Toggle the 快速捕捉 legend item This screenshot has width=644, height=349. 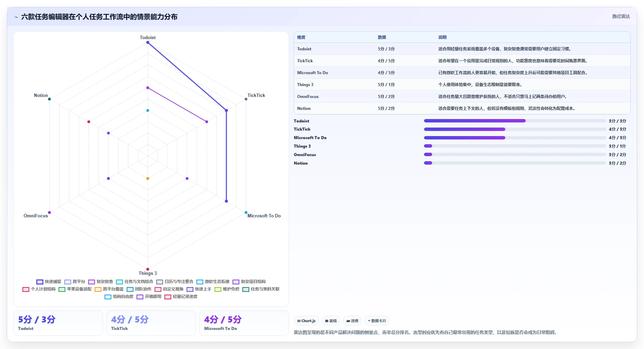[49, 282]
